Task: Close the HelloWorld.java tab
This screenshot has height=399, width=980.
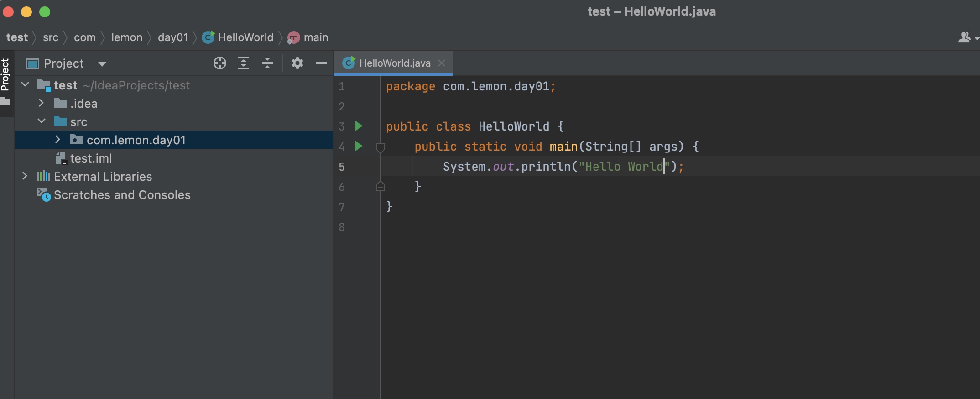Action: 441,63
